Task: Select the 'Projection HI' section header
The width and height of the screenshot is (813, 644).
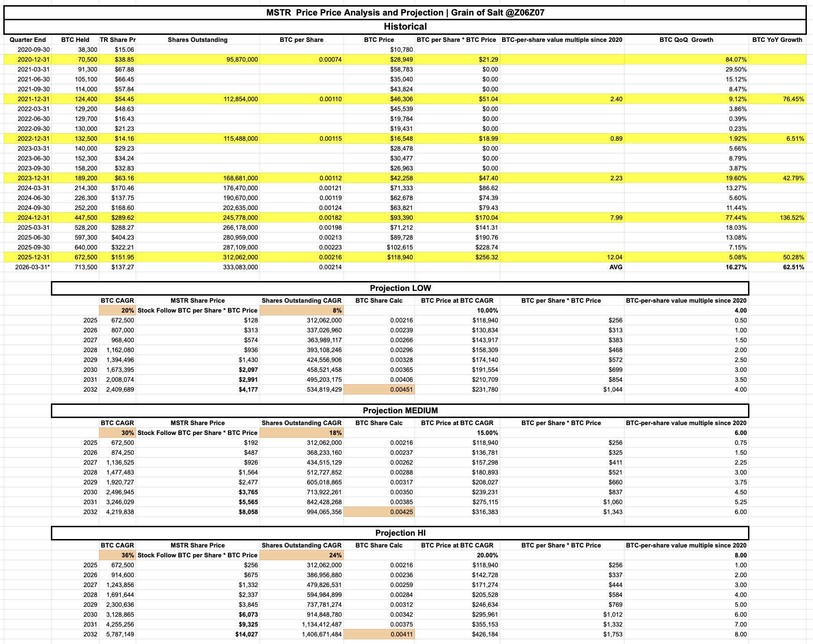Action: [400, 533]
